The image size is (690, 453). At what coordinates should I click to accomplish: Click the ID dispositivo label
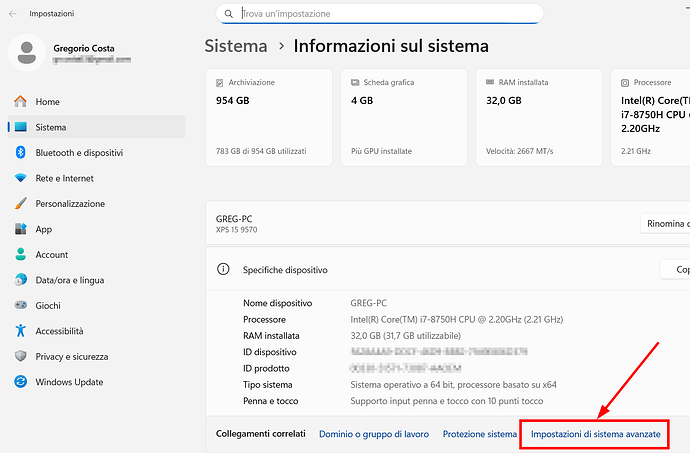click(x=269, y=352)
